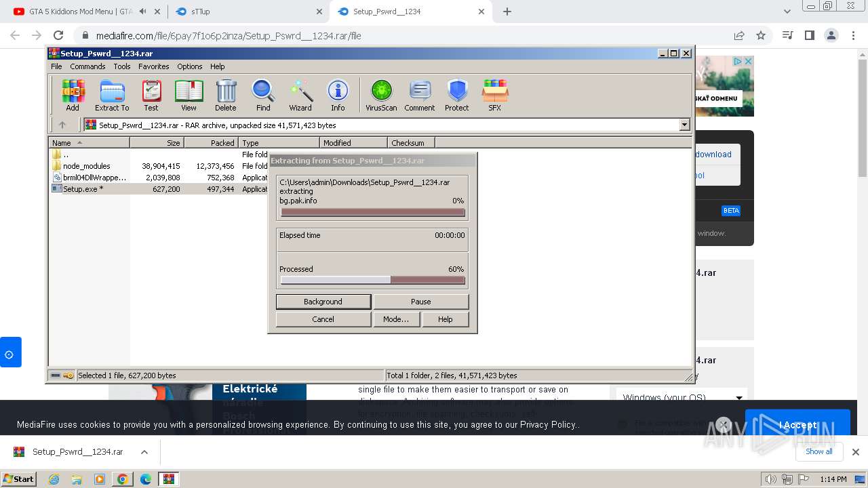
Task: Click the Delete trash bin icon
Action: pos(226,95)
